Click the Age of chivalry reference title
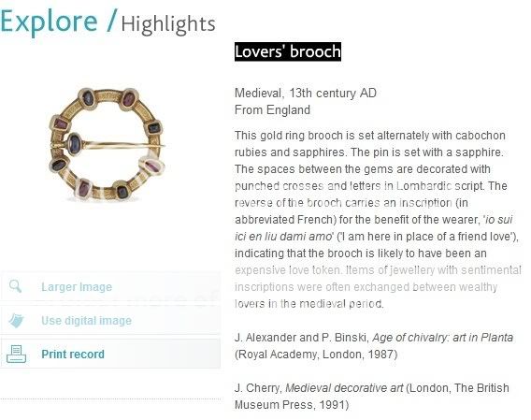Image resolution: width=531 pixels, height=420 pixels. click(442, 338)
